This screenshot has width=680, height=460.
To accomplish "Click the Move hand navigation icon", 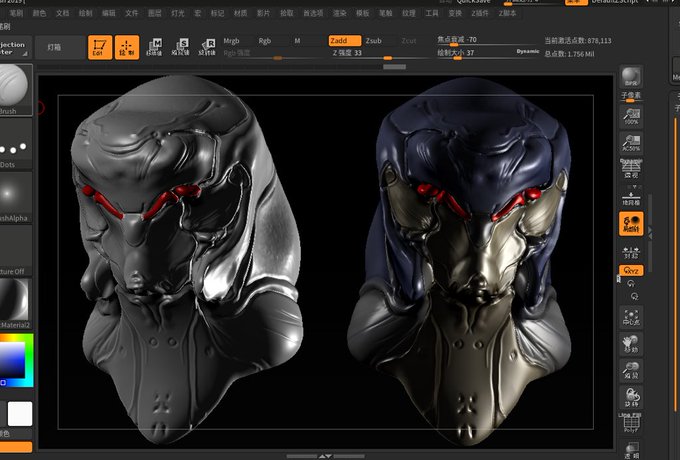I will [x=631, y=344].
